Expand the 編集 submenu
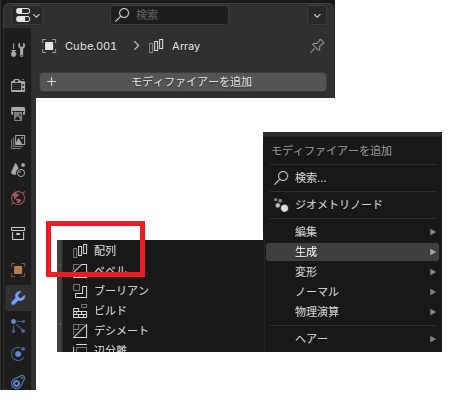 353,232
